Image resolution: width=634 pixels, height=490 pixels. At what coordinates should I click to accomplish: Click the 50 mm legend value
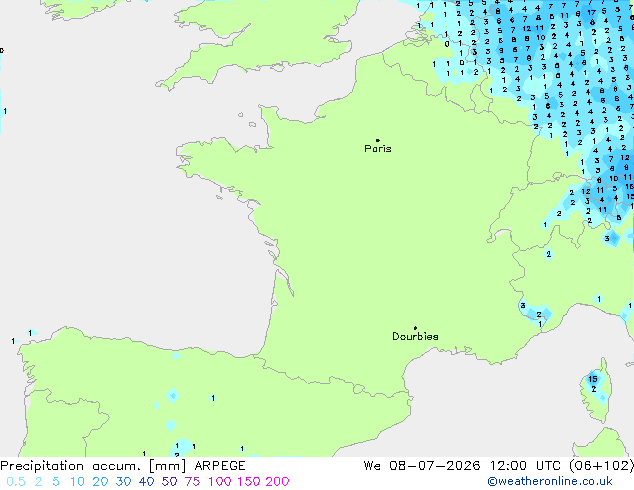[x=169, y=482]
